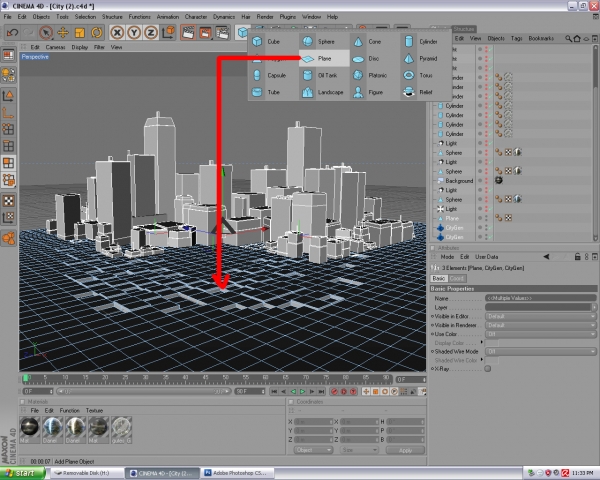Open the Objects menu
The image size is (600, 480).
pyautogui.click(x=41, y=17)
